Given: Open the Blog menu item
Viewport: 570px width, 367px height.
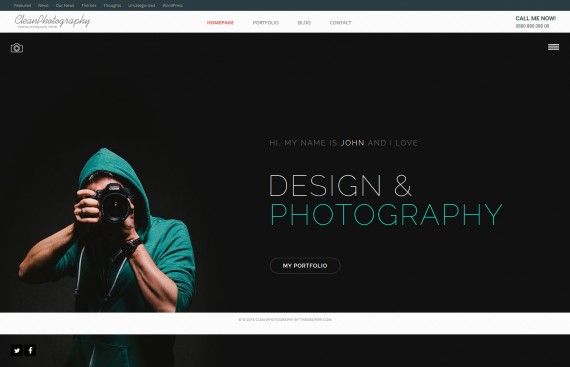Looking at the screenshot, I should 304,23.
